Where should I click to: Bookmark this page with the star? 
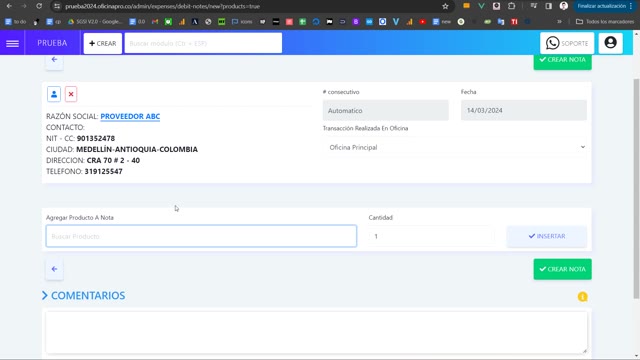445,6
